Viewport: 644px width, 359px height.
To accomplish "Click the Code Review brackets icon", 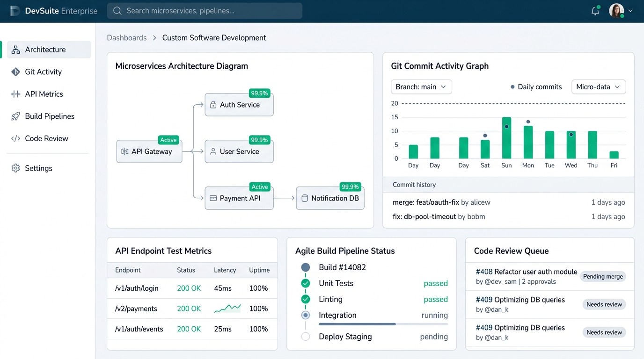I will [16, 138].
